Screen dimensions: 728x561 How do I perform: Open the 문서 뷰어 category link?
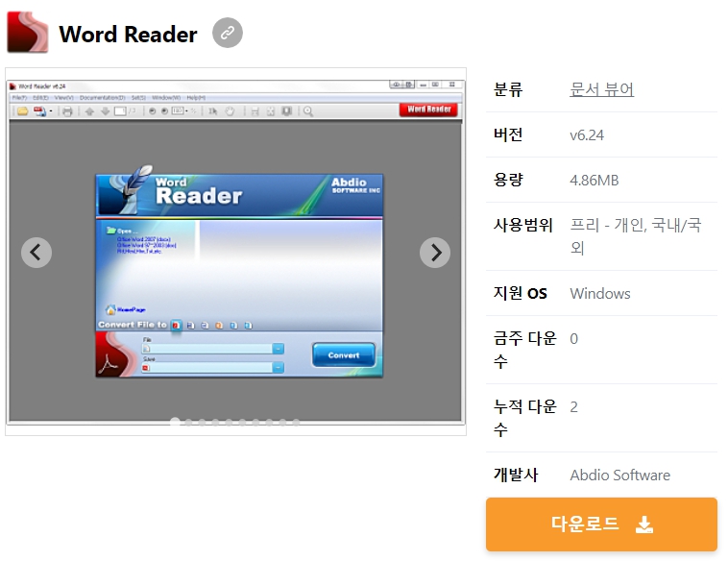tap(602, 89)
